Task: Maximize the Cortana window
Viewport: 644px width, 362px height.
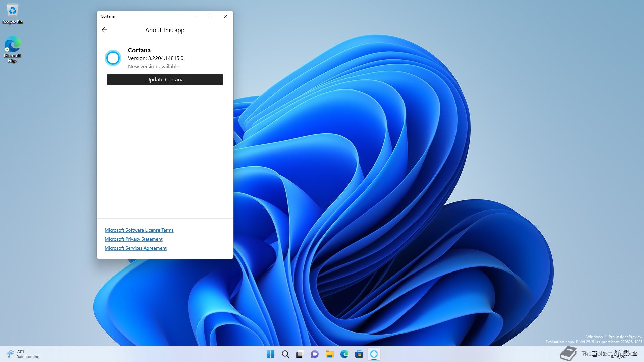Action: pos(210,16)
